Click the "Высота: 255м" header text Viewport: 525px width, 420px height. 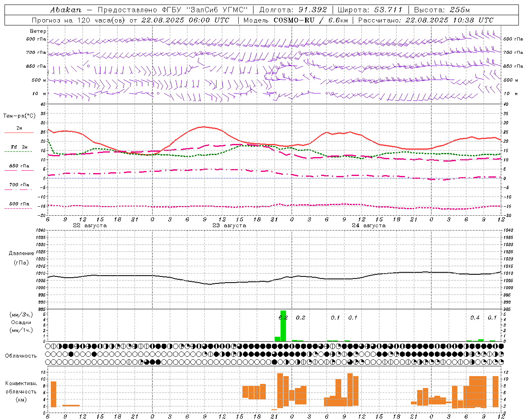pos(442,10)
